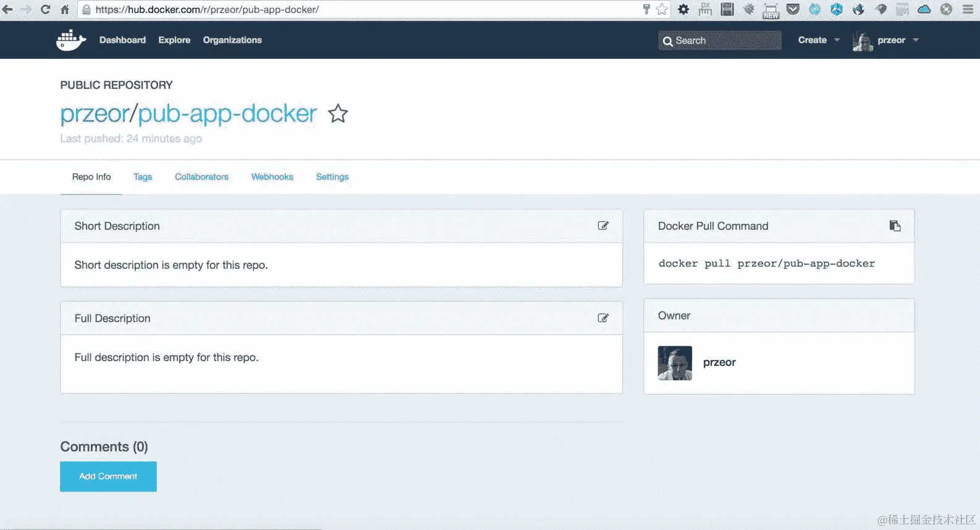Open the Settings tab
This screenshot has width=980, height=530.
pyautogui.click(x=332, y=177)
